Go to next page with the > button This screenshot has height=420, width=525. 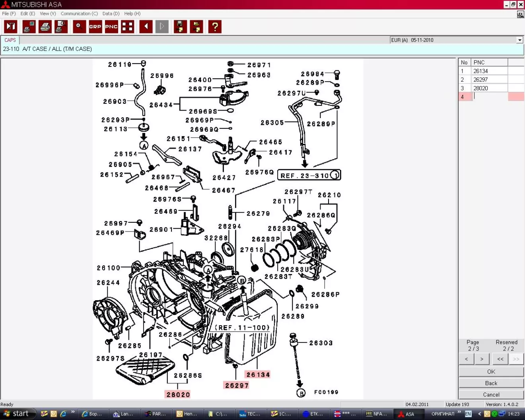pos(482,359)
